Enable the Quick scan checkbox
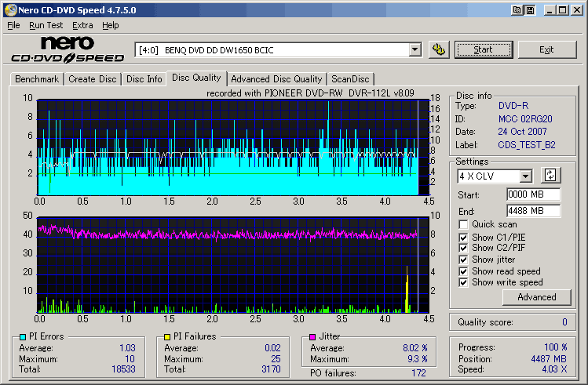Screen dimensions: 588x385 pyautogui.click(x=463, y=224)
